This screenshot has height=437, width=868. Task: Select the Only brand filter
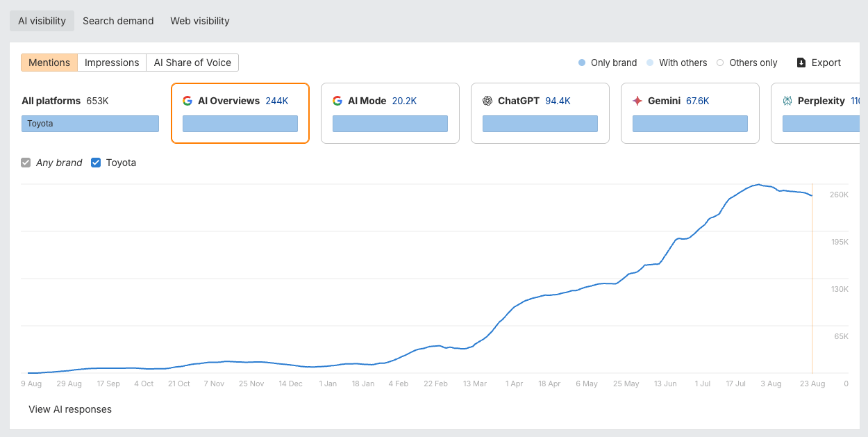(x=581, y=63)
